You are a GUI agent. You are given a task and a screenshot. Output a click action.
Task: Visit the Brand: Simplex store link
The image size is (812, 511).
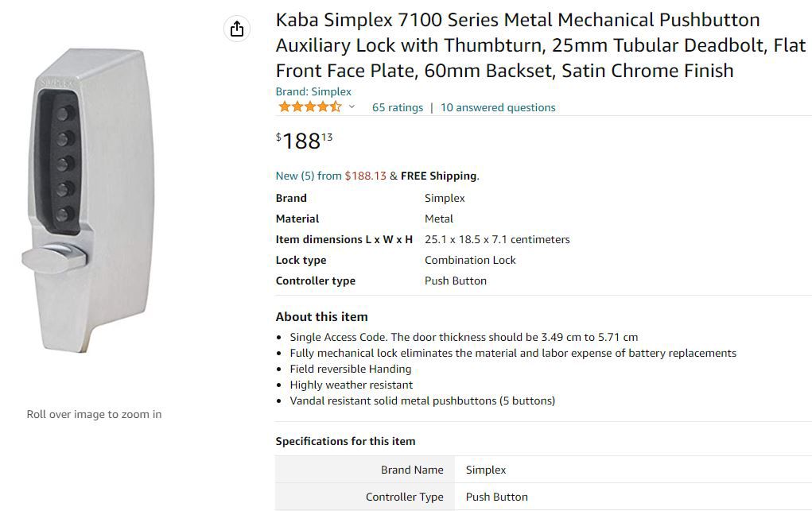pos(313,91)
